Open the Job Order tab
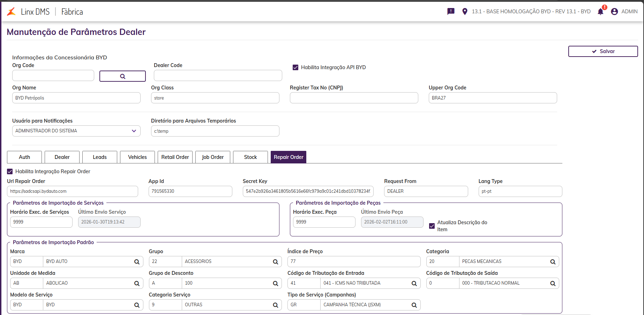Viewport: 644px width, 315px height. (x=213, y=157)
